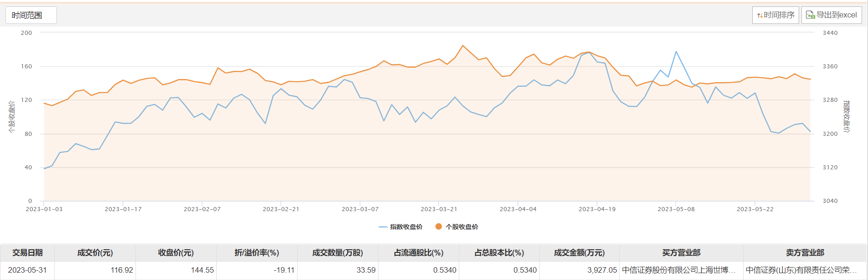
Task: Click the 2023-05-22 x-axis date label
Action: 755,209
